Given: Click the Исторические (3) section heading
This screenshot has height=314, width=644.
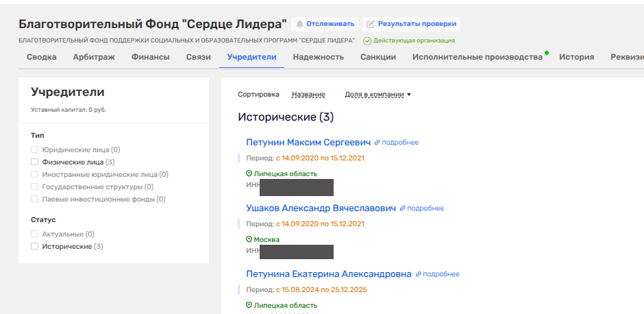Looking at the screenshot, I should (286, 117).
